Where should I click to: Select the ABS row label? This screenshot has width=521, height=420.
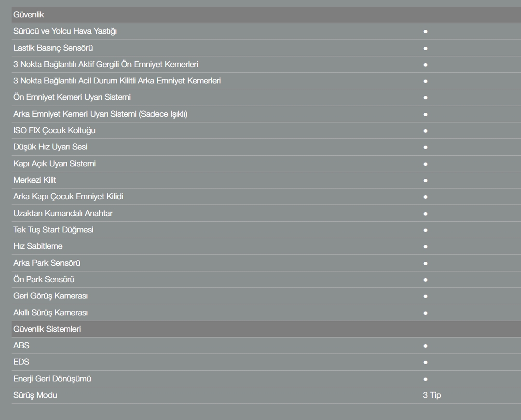pyautogui.click(x=21, y=346)
